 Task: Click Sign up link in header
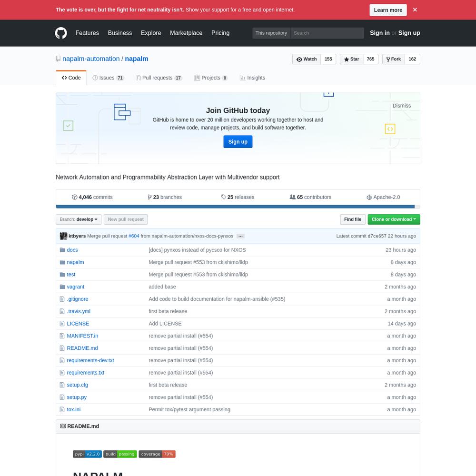[x=409, y=33]
